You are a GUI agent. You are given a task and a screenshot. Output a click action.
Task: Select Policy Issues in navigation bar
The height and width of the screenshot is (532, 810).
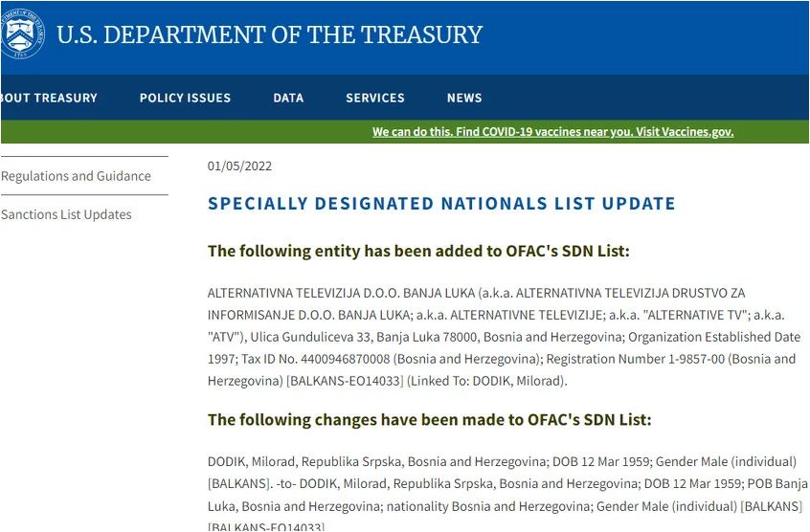[x=185, y=98]
